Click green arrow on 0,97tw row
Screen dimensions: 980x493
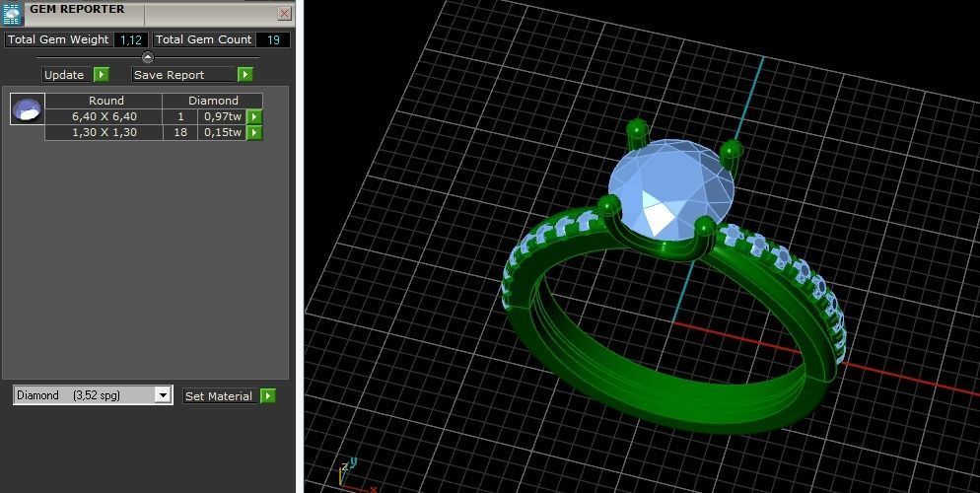click(254, 117)
